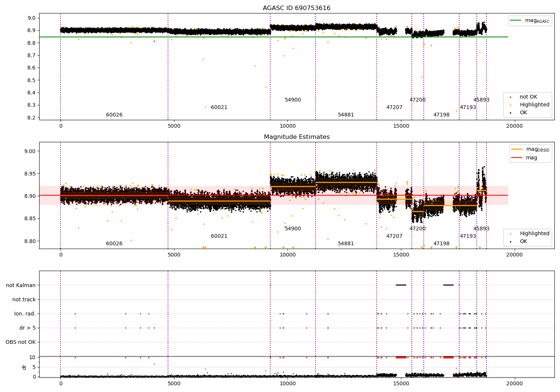Click the 'Ion. rad.' axis label
Screen dimensions: 560x392
25,314
